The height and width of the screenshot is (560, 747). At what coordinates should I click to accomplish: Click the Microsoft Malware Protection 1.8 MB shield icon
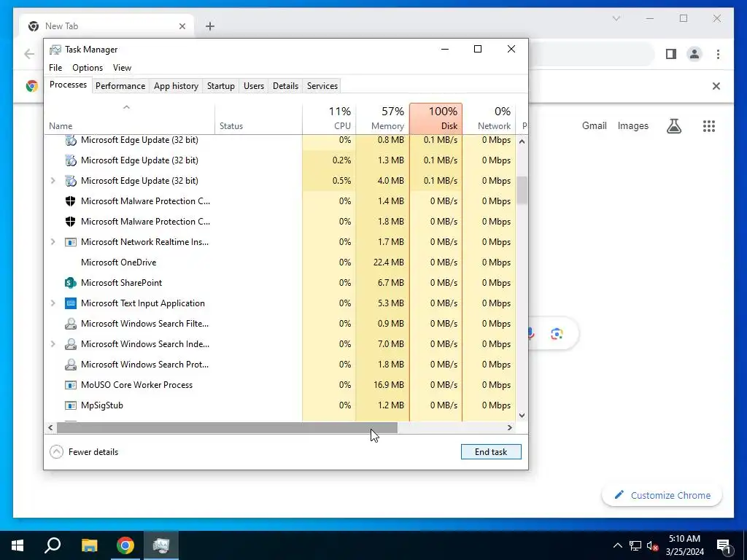(x=71, y=222)
